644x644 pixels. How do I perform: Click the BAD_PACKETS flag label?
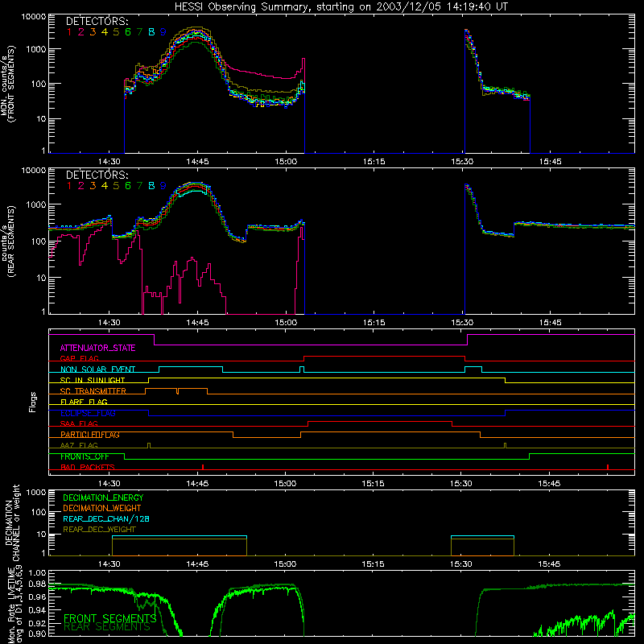pyautogui.click(x=88, y=467)
